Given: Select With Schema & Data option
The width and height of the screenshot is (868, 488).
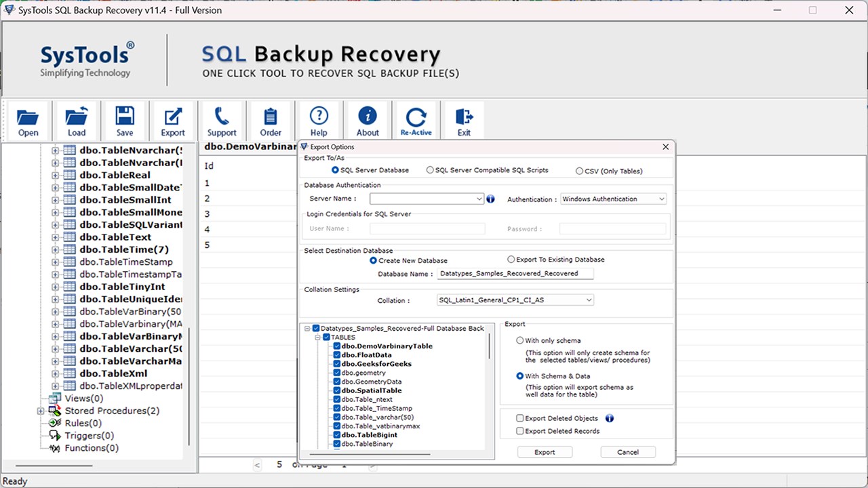Looking at the screenshot, I should 520,376.
